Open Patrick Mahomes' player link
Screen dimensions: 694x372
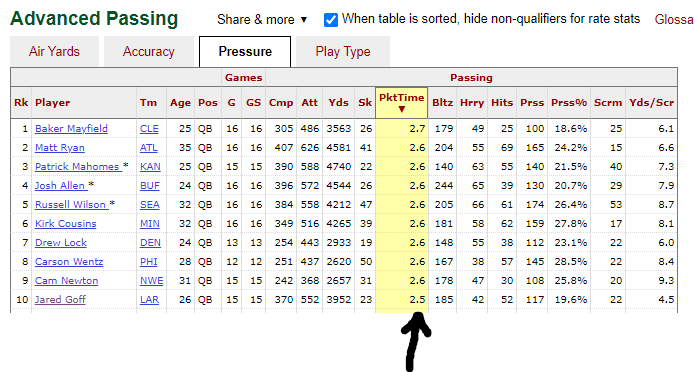pos(77,167)
